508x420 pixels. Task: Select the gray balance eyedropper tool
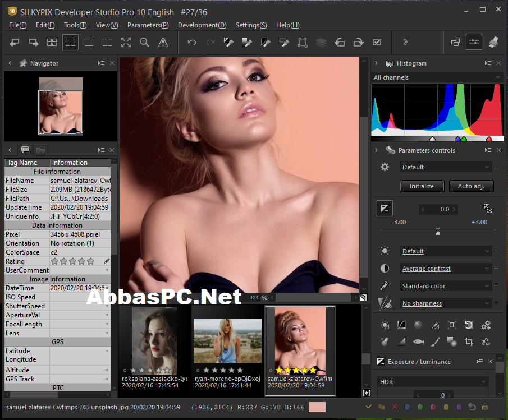pos(247,43)
